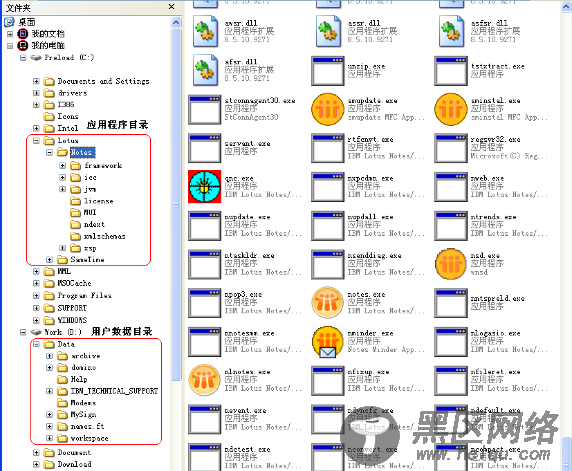
Task: Select the npop3.exe program icon
Action: 204,304
